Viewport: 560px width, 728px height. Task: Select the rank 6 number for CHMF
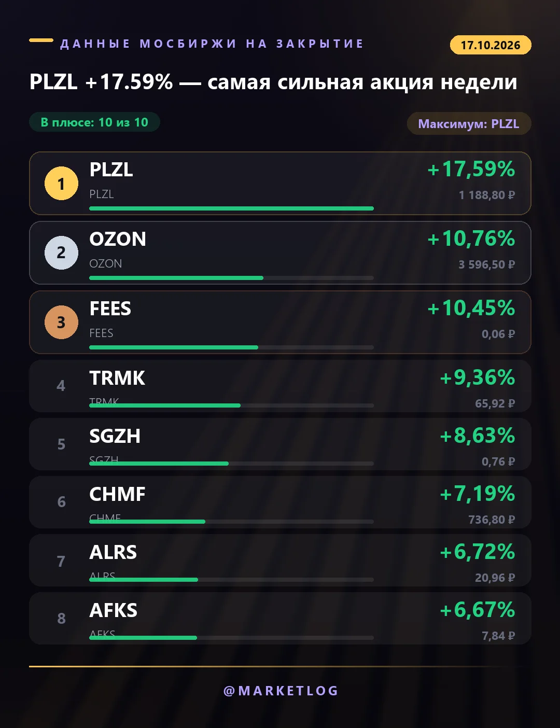coord(61,502)
